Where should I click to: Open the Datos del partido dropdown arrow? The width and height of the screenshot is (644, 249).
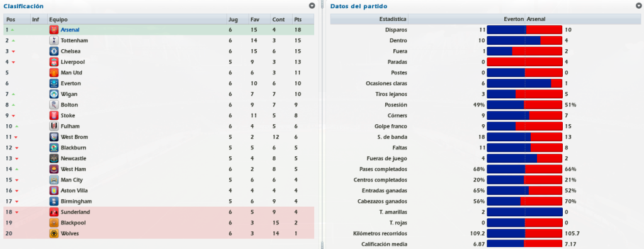pyautogui.click(x=639, y=6)
